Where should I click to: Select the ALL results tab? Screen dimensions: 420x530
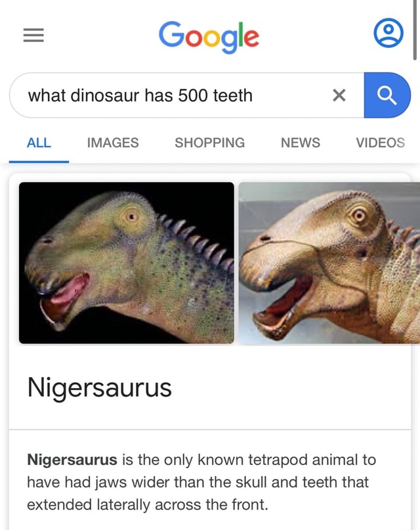click(39, 143)
